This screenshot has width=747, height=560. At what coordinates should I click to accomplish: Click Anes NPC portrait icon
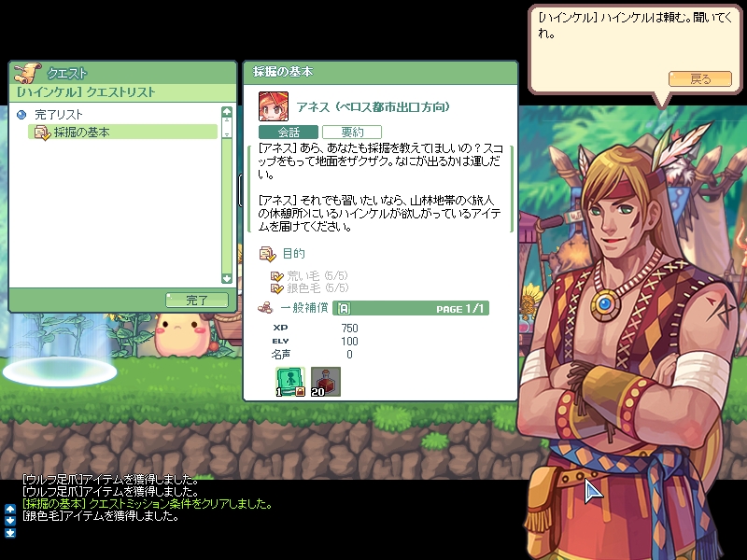(x=274, y=106)
